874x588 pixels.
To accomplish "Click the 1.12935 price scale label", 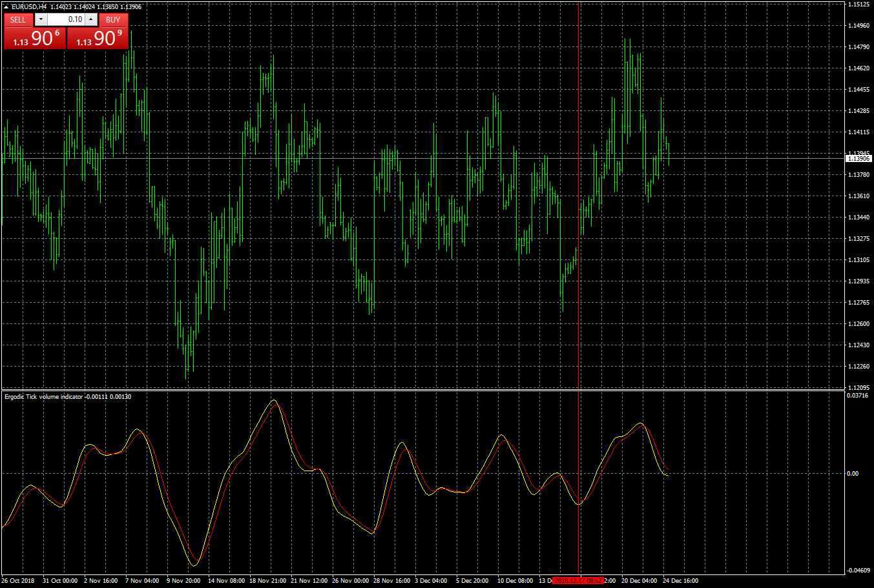I will 858,281.
